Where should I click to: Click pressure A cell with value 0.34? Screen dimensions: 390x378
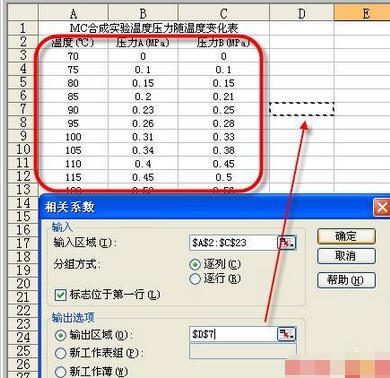[x=143, y=150]
